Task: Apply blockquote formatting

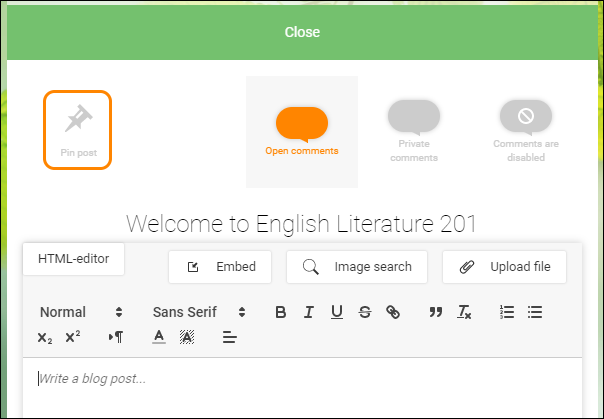Action: tap(436, 312)
